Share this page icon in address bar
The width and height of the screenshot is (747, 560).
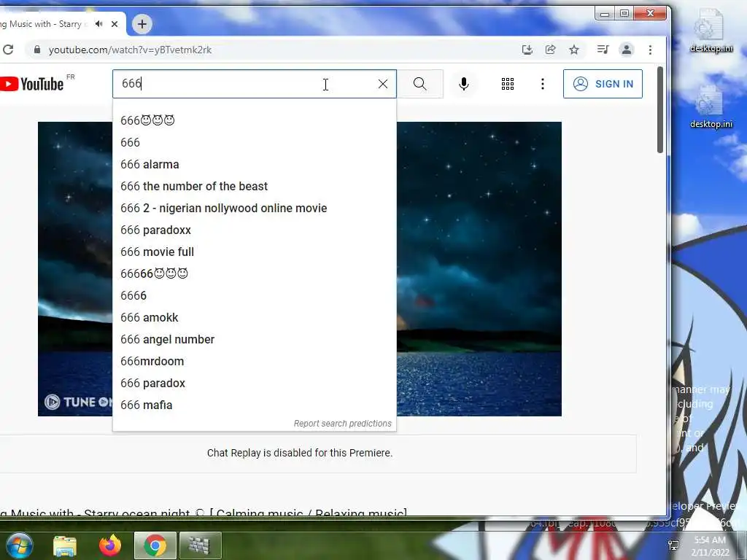(x=550, y=50)
